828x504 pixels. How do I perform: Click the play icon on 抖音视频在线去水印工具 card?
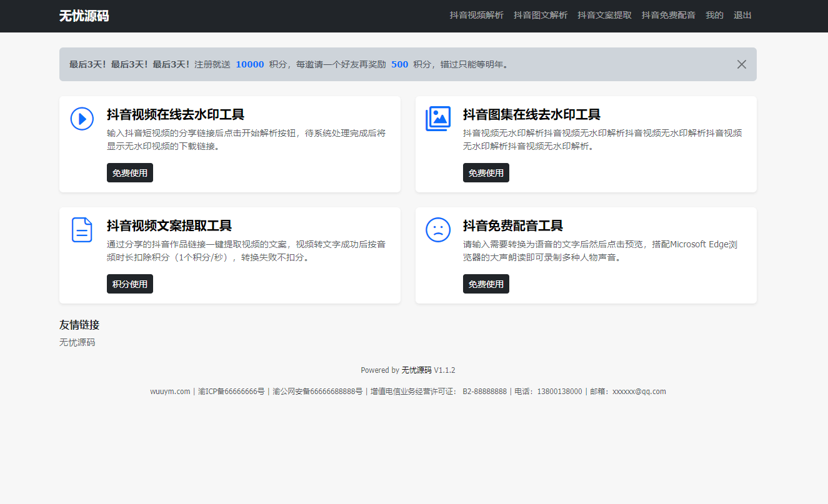[82, 119]
